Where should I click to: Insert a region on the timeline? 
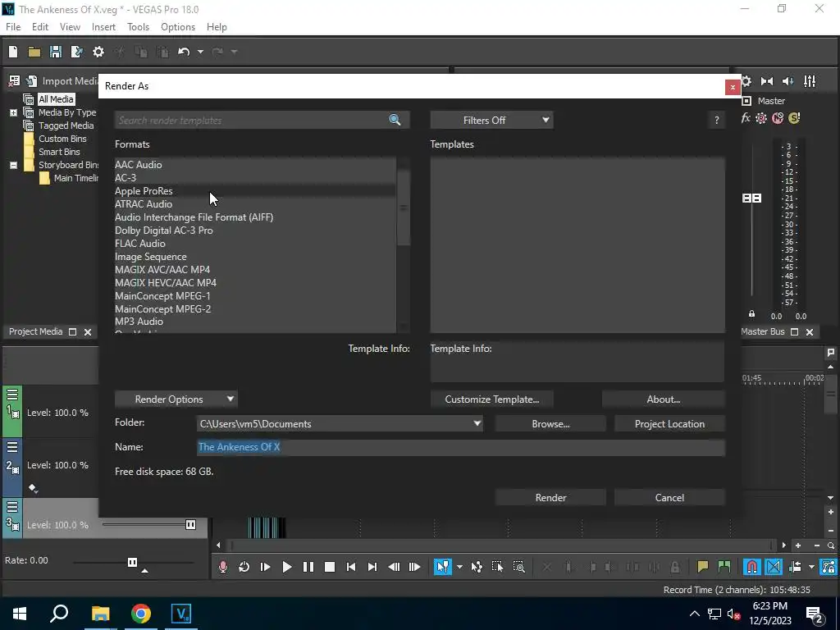(x=724, y=567)
